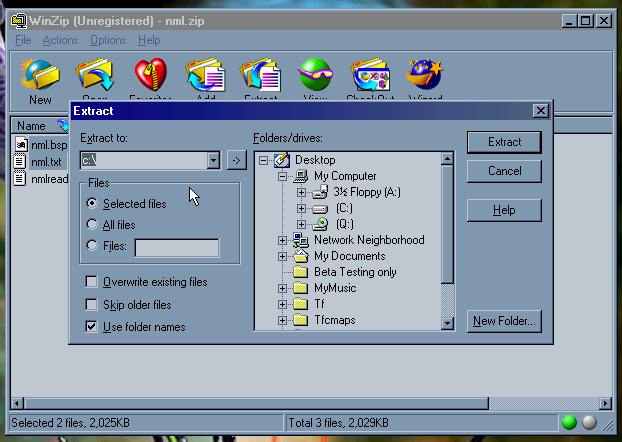Click the My Computer icon in tree
The image size is (622, 442).
[x=301, y=176]
